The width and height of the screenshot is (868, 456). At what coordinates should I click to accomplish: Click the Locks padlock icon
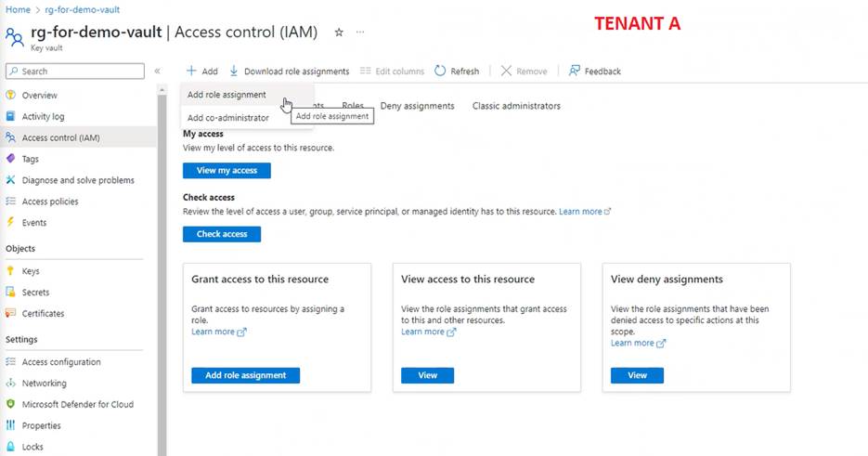coord(10,446)
